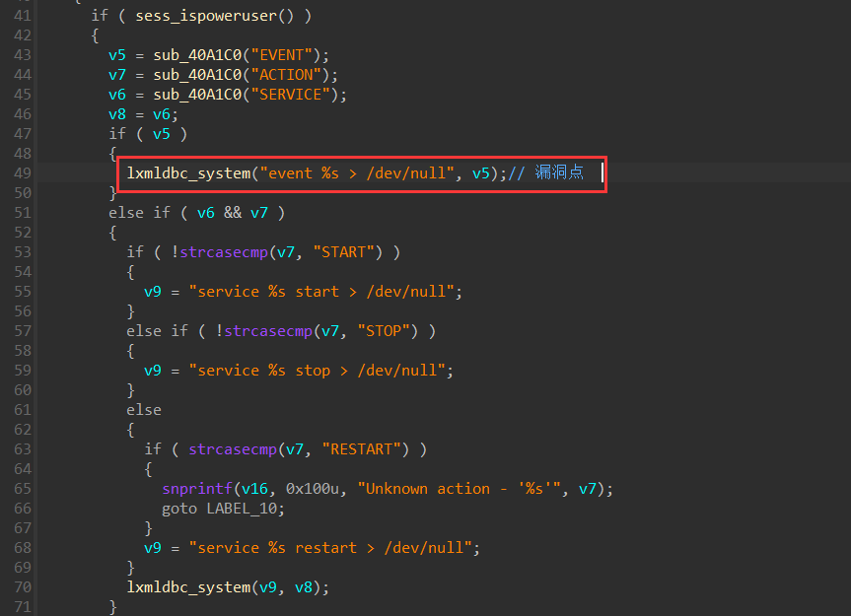Click variable v8 argument on line 70
Image resolution: width=851 pixels, height=616 pixels.
(304, 587)
